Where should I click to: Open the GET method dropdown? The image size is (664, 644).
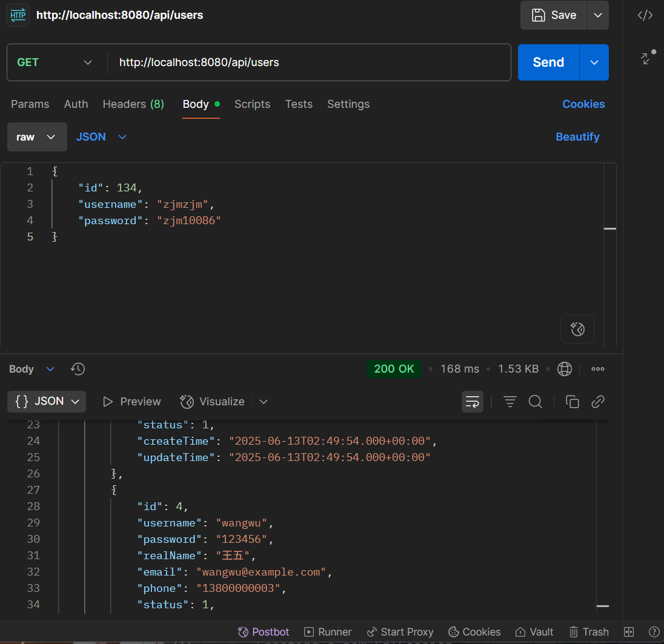click(55, 62)
